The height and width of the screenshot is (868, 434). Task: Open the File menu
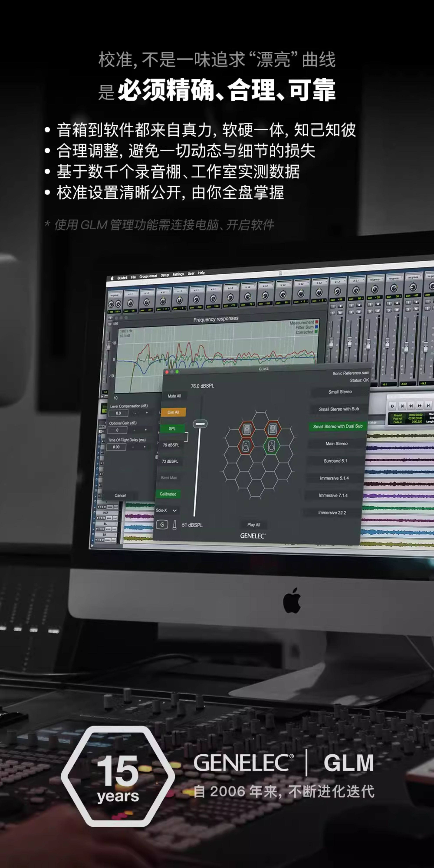pyautogui.click(x=133, y=277)
